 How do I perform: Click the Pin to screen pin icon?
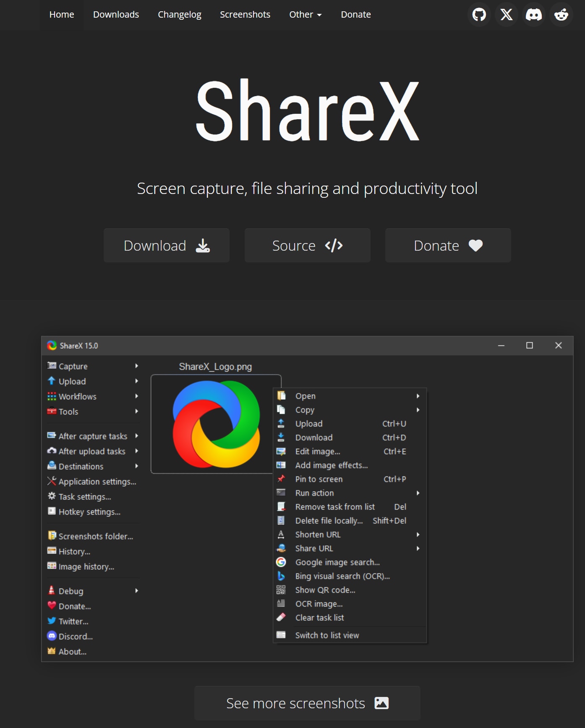281,479
